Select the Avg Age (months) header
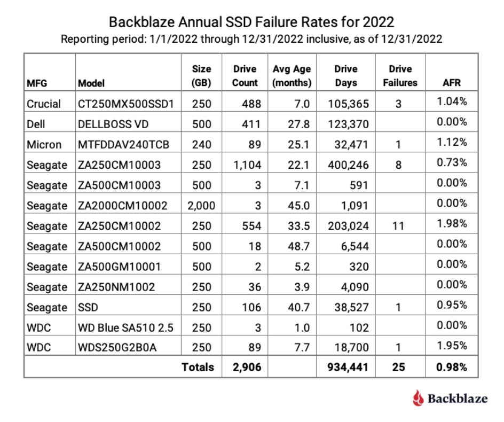Image resolution: width=504 pixels, height=422 pixels. [291, 75]
